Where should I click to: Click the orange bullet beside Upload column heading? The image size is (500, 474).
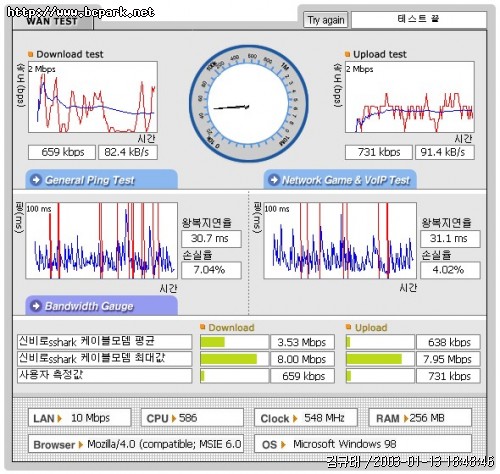pyautogui.click(x=349, y=327)
